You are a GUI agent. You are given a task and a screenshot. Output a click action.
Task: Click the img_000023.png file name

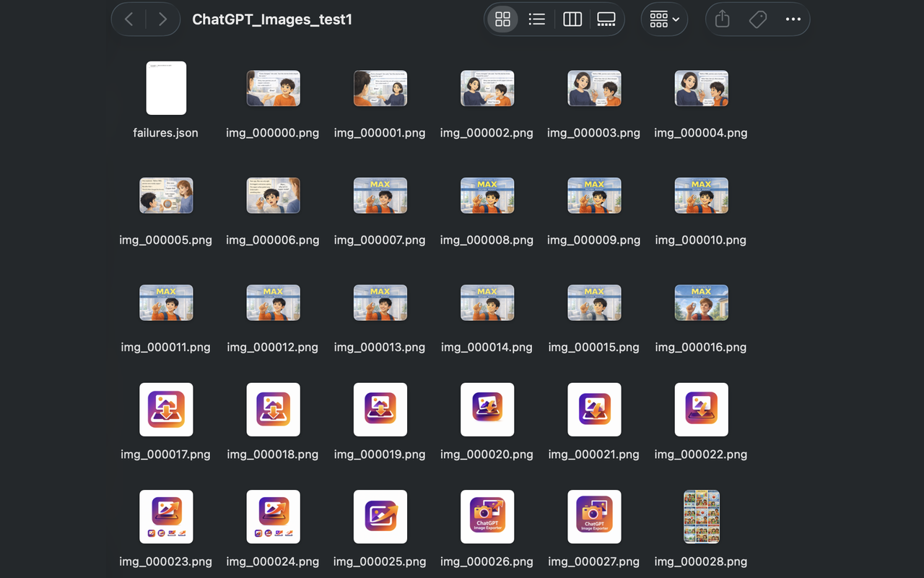click(166, 561)
